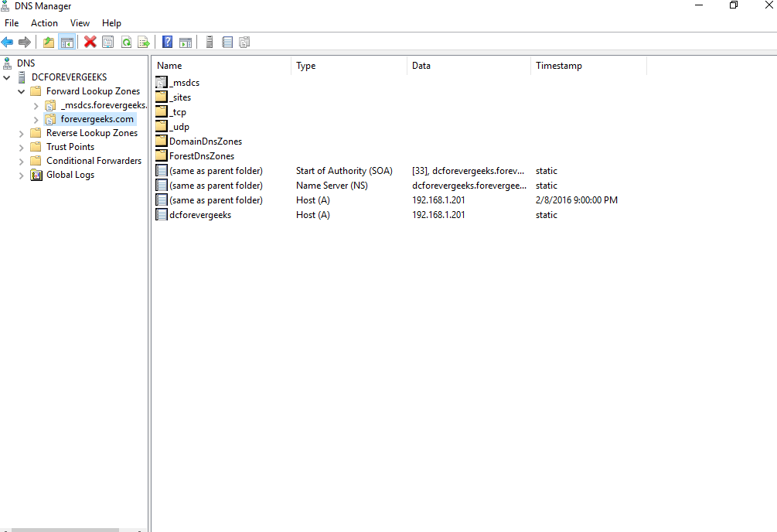The height and width of the screenshot is (532, 777).
Task: Click the Export List toolbar icon
Action: pos(144,43)
